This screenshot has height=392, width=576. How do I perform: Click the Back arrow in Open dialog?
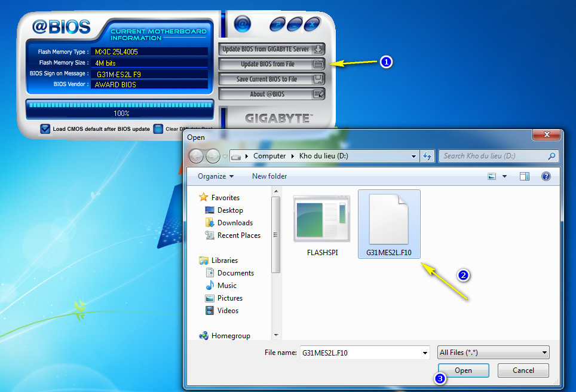[x=196, y=156]
